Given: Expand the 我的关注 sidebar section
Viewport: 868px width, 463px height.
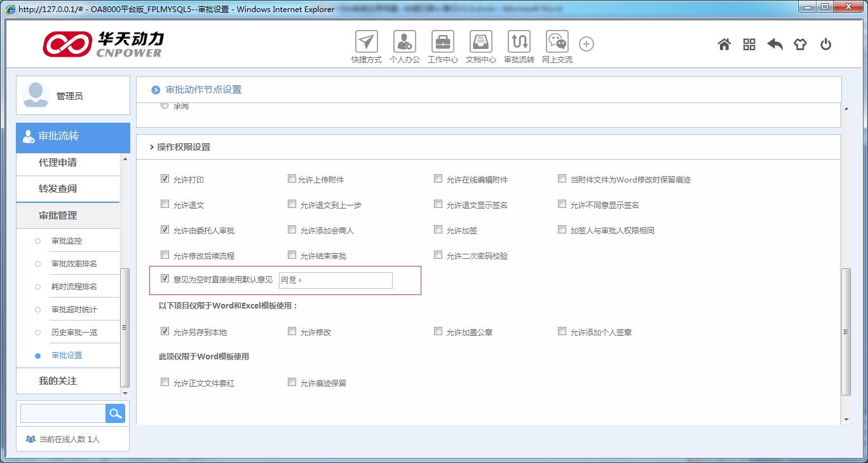Looking at the screenshot, I should 58,381.
